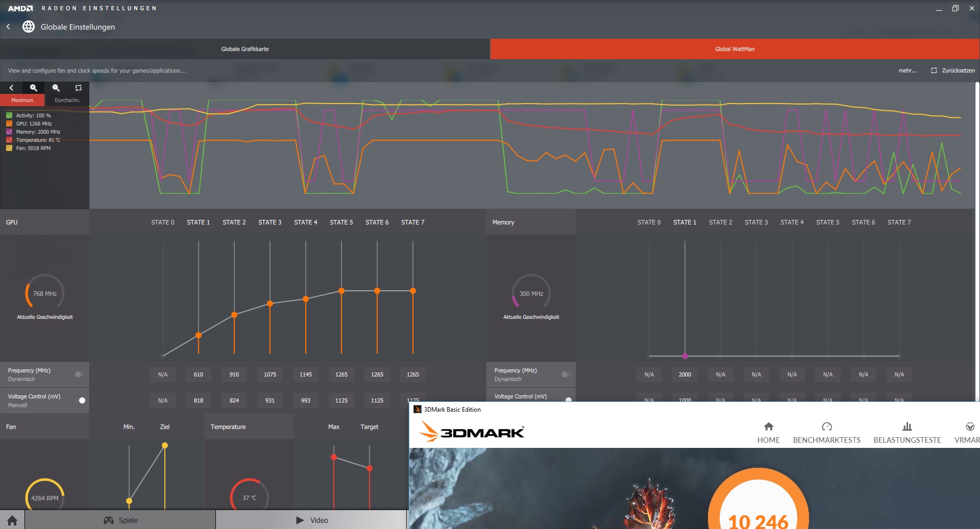Open the VRMARK section in 3DMark
The image size is (980, 529).
click(967, 433)
